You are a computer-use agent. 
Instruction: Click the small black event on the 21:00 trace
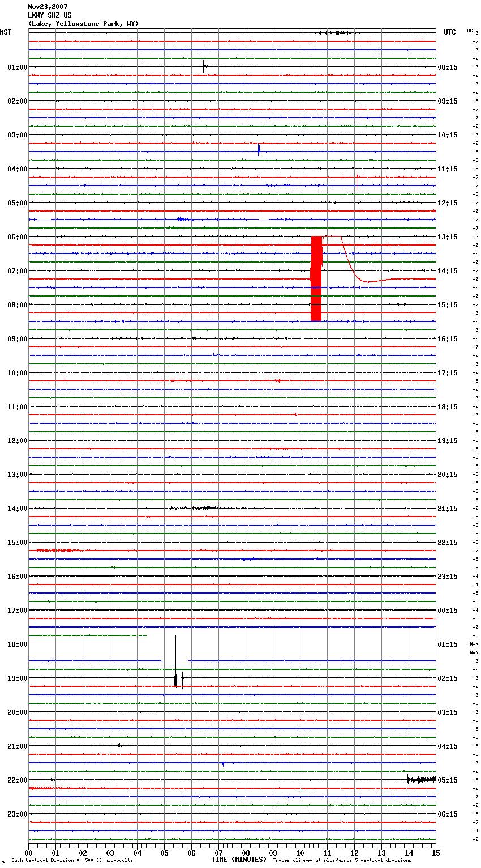pyautogui.click(x=119, y=746)
